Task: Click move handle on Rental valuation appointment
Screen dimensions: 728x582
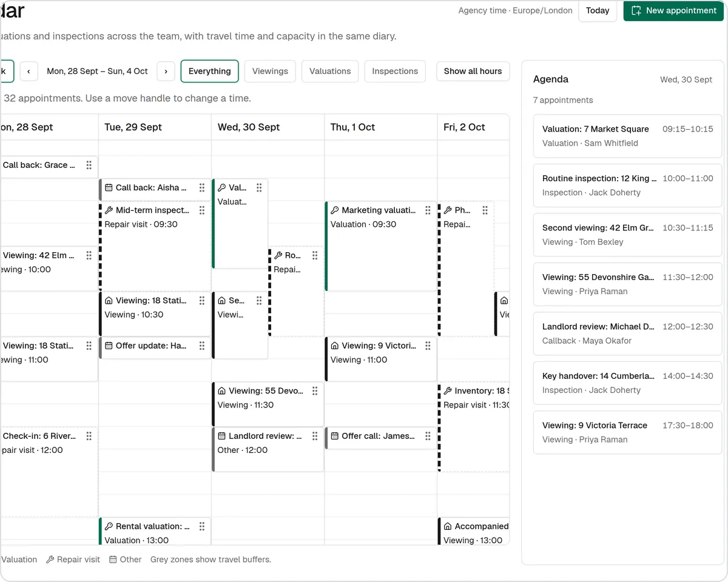Action: pyautogui.click(x=202, y=526)
